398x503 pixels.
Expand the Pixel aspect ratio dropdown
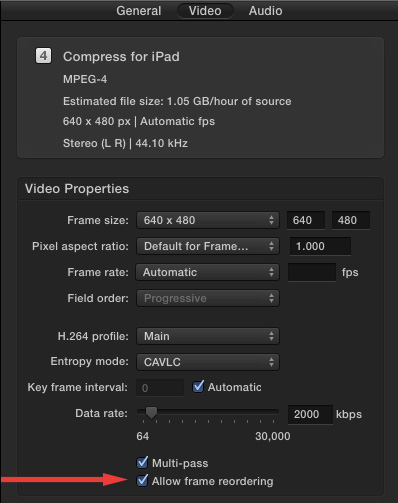[x=208, y=246]
